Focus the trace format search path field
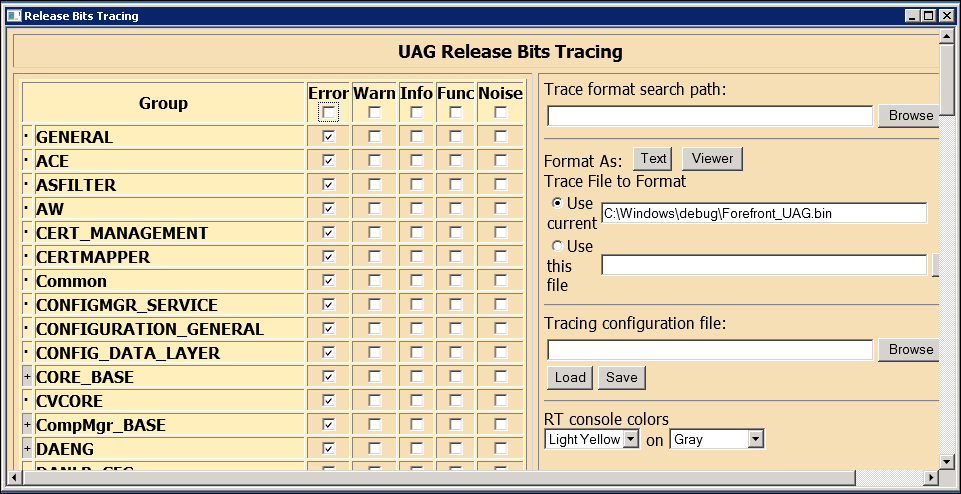Viewport: 961px width, 494px height. (710, 116)
